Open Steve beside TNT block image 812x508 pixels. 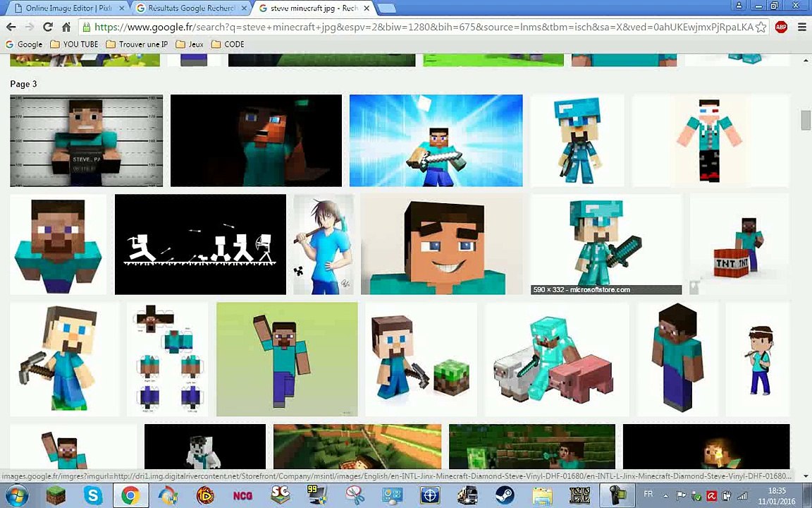pyautogui.click(x=739, y=244)
